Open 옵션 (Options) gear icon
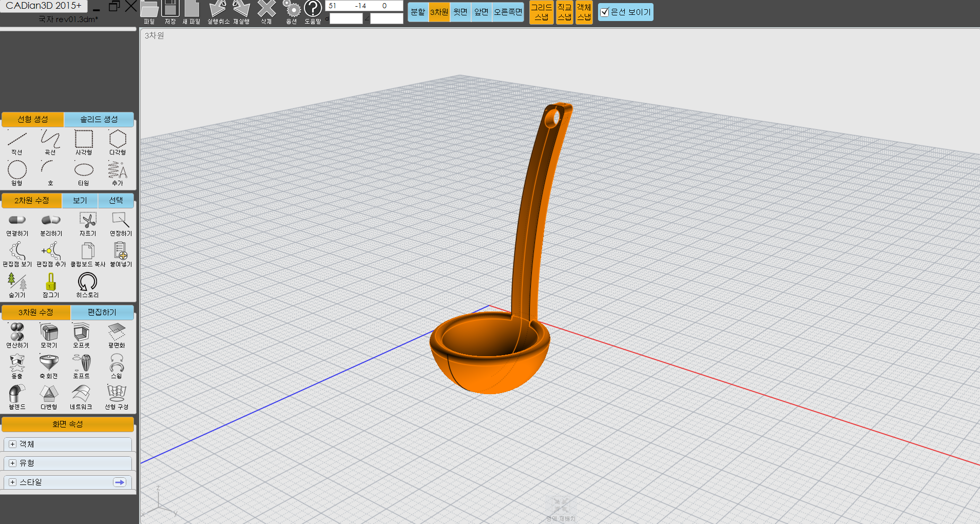The image size is (980, 524). pos(292,9)
